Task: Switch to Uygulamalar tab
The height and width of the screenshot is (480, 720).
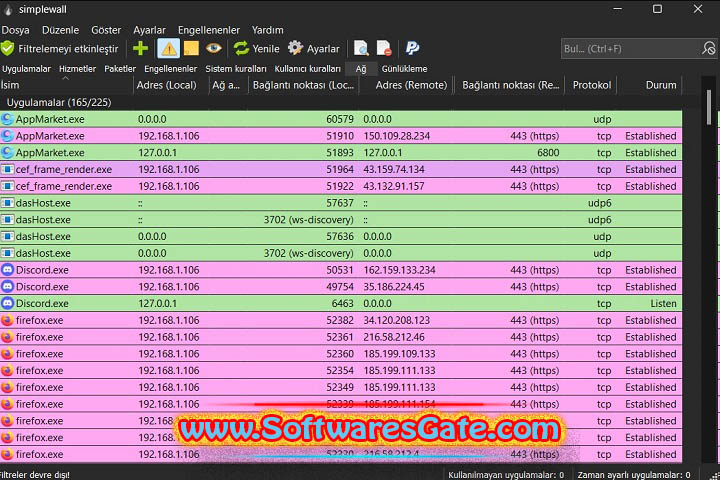Action: pyautogui.click(x=27, y=69)
